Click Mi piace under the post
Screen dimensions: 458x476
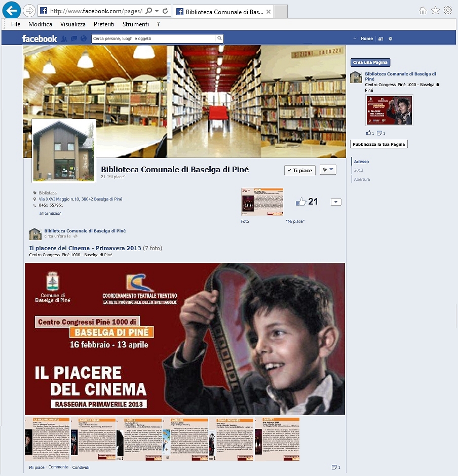tap(37, 467)
